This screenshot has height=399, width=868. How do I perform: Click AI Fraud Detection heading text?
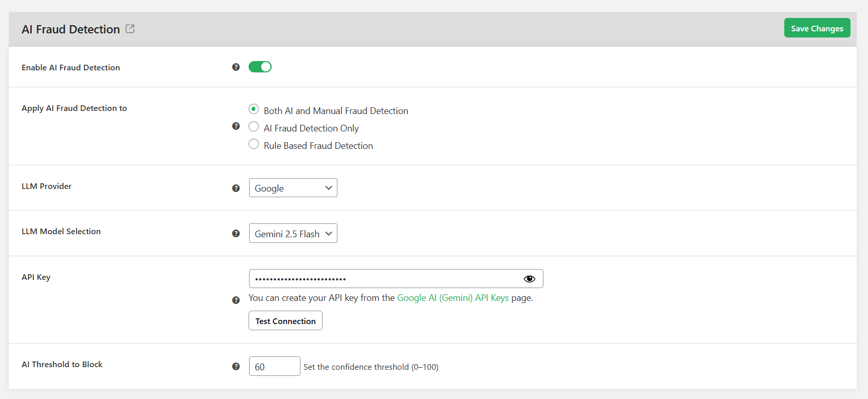71,29
